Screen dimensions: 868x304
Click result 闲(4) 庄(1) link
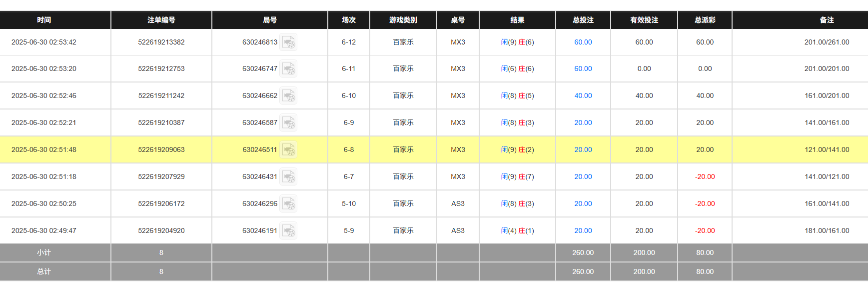pos(517,231)
